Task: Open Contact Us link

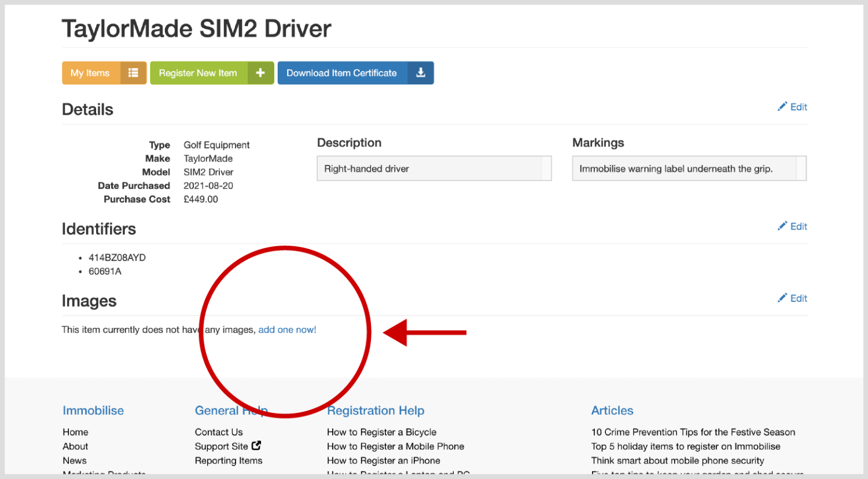Action: 219,432
